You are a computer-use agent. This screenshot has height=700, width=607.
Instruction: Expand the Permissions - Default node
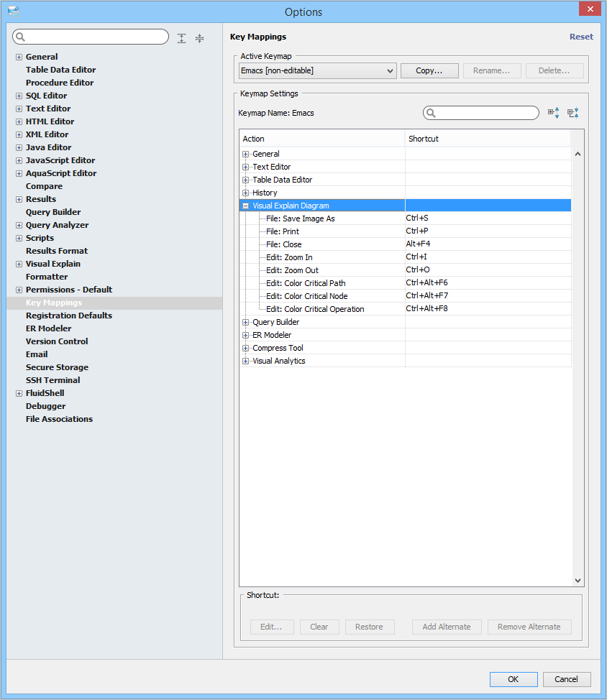19,290
